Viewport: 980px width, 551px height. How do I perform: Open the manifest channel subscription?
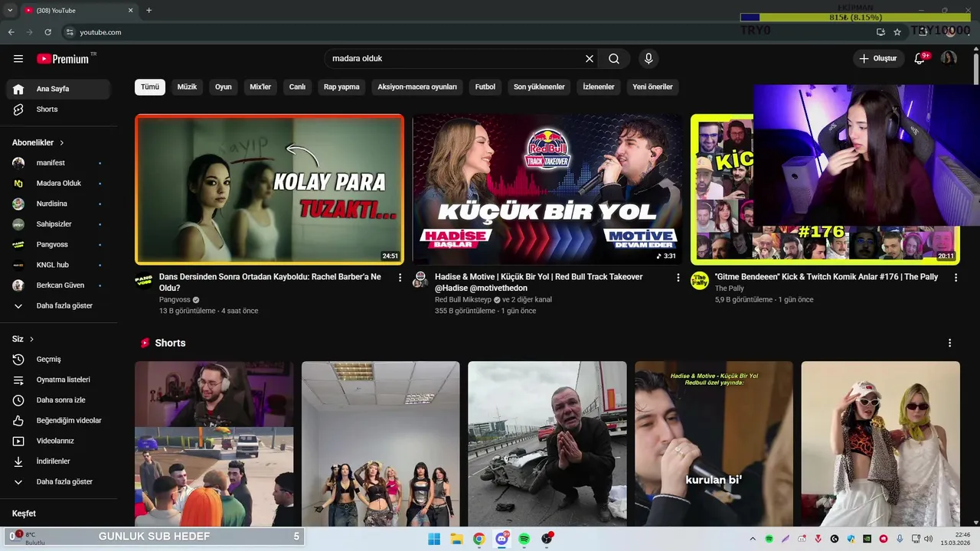[x=58, y=163]
